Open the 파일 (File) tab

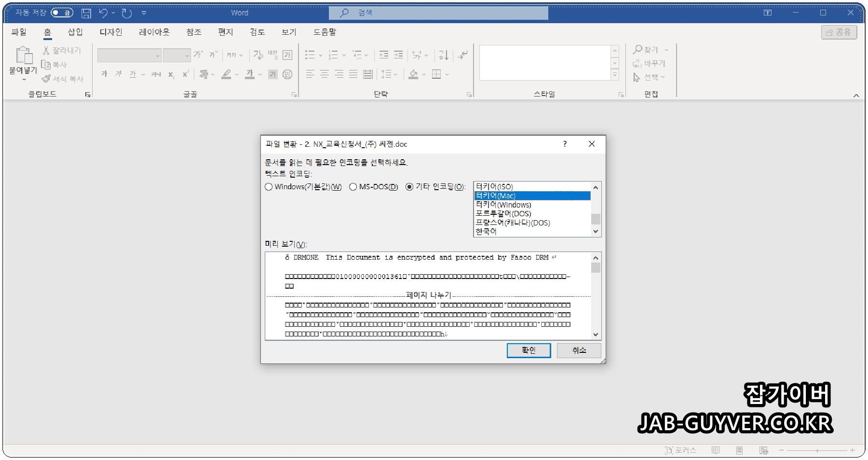coord(19,32)
